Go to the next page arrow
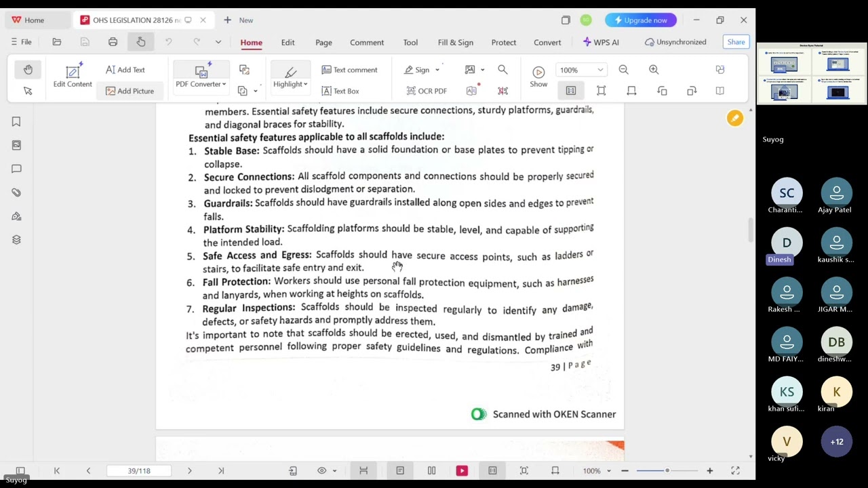Viewport: 868px width, 488px height. coord(189,470)
